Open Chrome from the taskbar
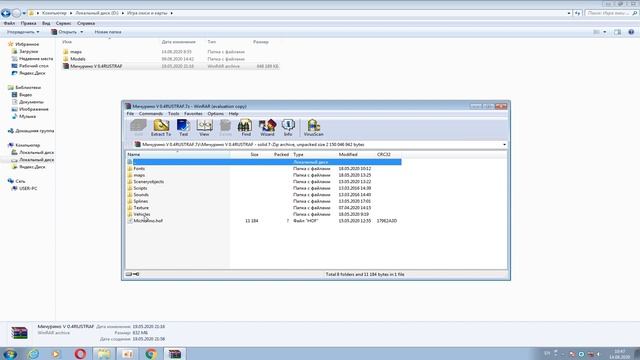This screenshot has width=640, height=360. pos(151,354)
